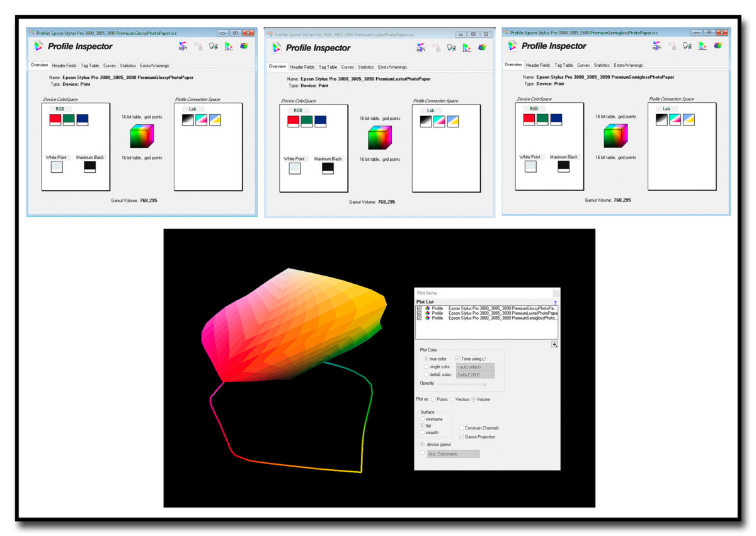756x536 pixels.
Task: Click the red RGB swatch in the Glossy window
Action: point(55,120)
